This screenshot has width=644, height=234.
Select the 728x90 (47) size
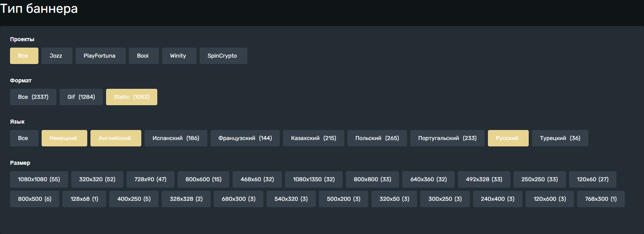[150, 179]
